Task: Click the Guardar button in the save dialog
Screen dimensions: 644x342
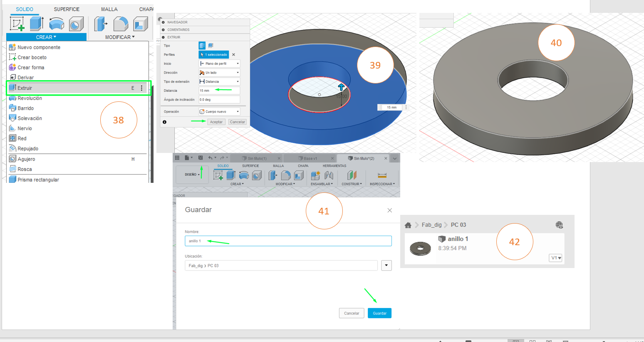Action: 379,313
